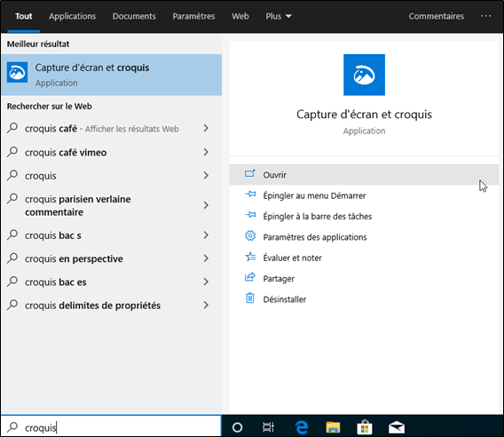Click the Ouvrir window icon

[x=249, y=174]
